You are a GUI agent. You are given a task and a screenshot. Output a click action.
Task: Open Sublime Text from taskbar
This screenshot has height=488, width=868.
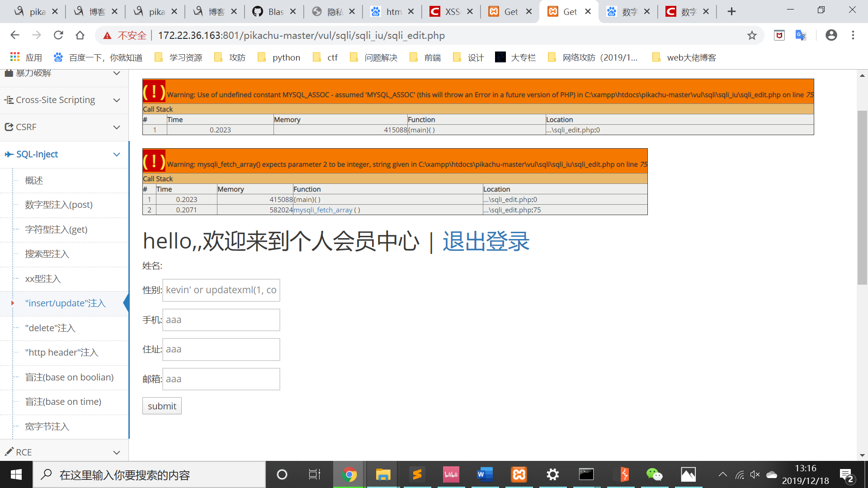(417, 474)
